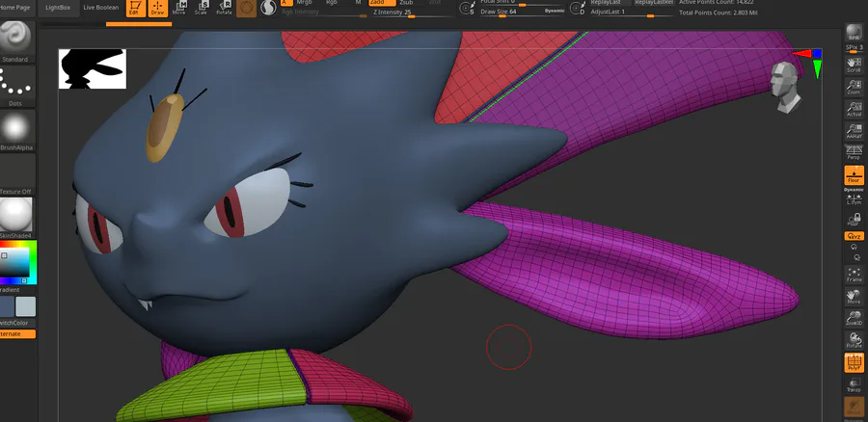
Task: Click the silhouette thumbnail preview
Action: [x=93, y=68]
